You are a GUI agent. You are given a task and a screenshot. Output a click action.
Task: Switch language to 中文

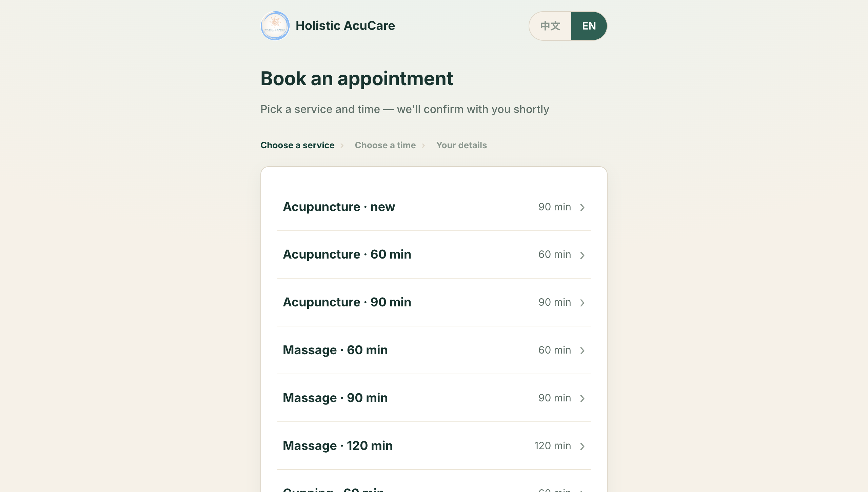550,26
